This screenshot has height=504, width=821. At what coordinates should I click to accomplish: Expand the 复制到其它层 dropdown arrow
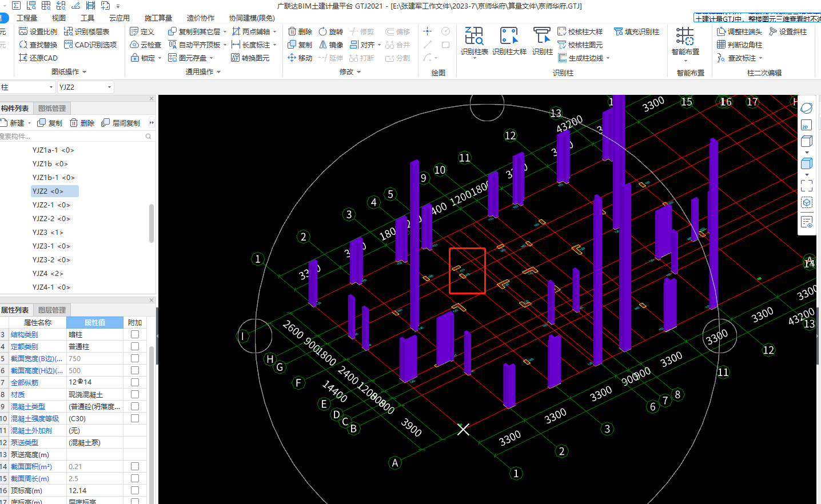click(225, 32)
